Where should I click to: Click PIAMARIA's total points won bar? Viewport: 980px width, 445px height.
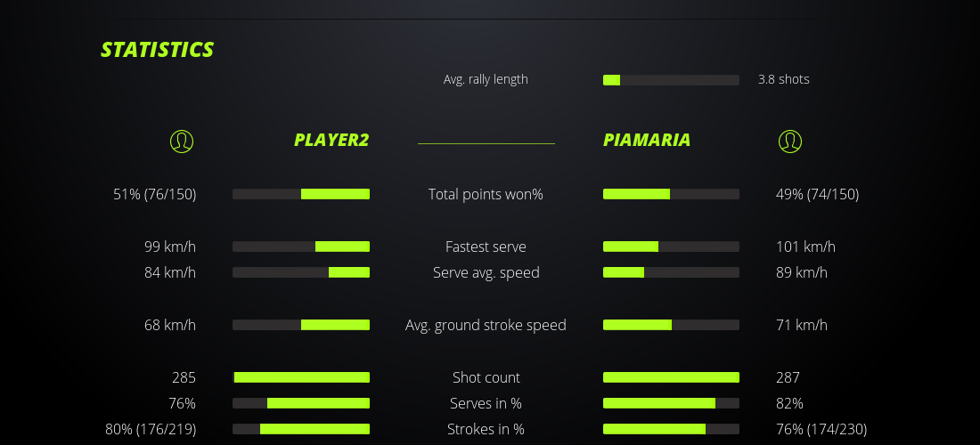coord(671,194)
